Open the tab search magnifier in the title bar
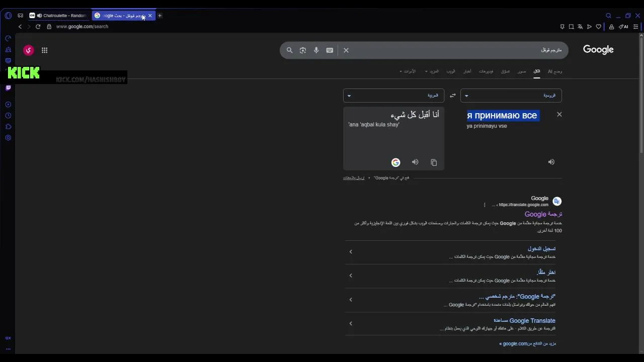644x362 pixels. coord(608,16)
